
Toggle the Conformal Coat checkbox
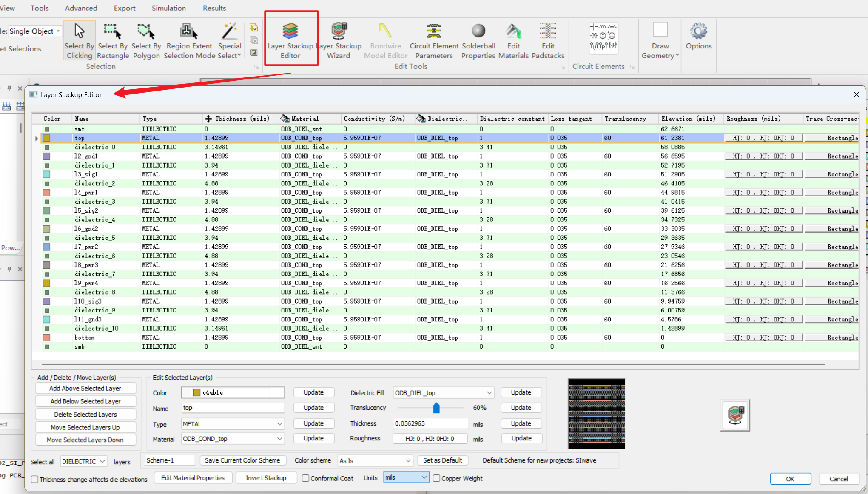pyautogui.click(x=305, y=478)
